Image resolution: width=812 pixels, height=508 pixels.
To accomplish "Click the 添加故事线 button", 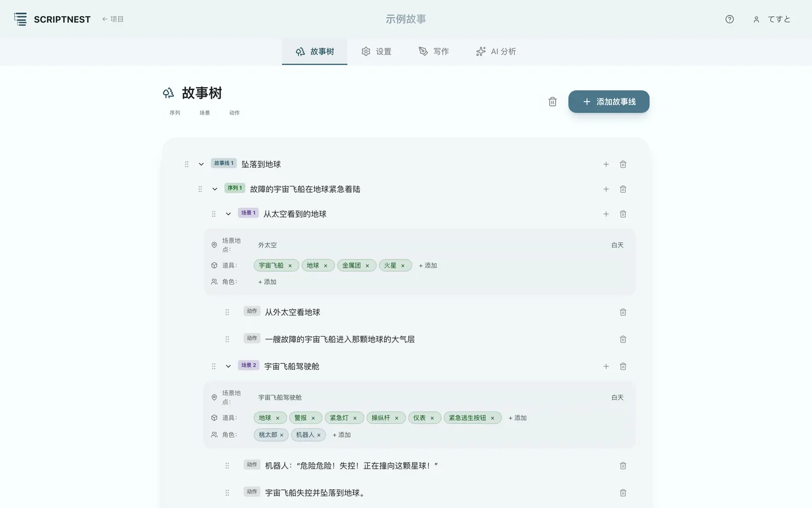I will (609, 102).
